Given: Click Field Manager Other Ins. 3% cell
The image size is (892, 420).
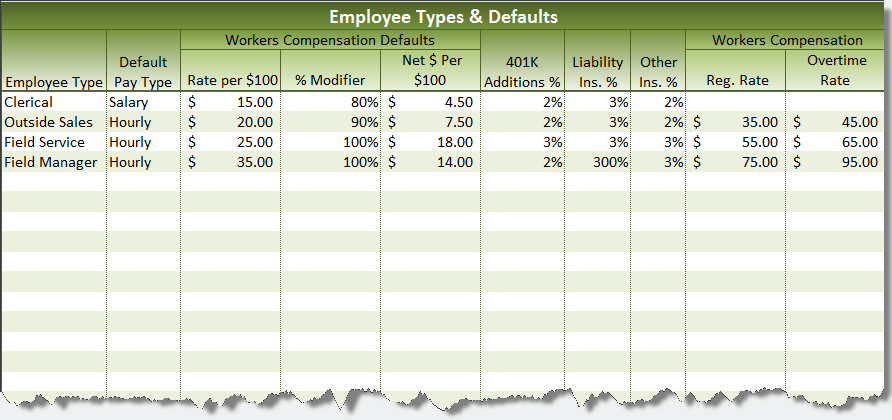Looking at the screenshot, I should tap(658, 162).
